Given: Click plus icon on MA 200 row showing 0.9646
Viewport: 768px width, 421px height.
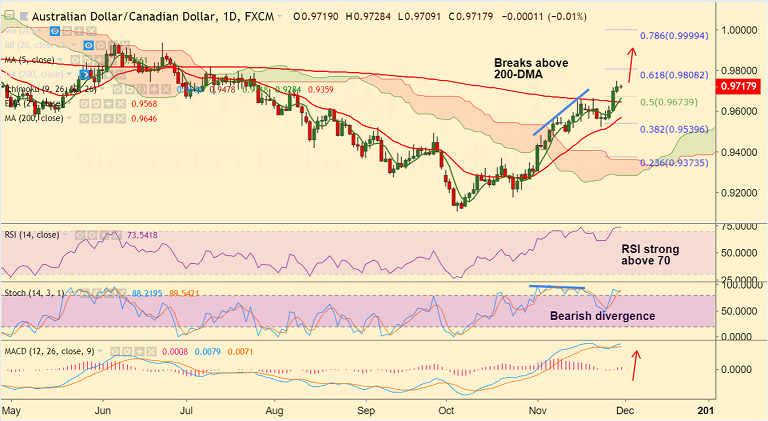Looking at the screenshot, I should click(x=108, y=118).
